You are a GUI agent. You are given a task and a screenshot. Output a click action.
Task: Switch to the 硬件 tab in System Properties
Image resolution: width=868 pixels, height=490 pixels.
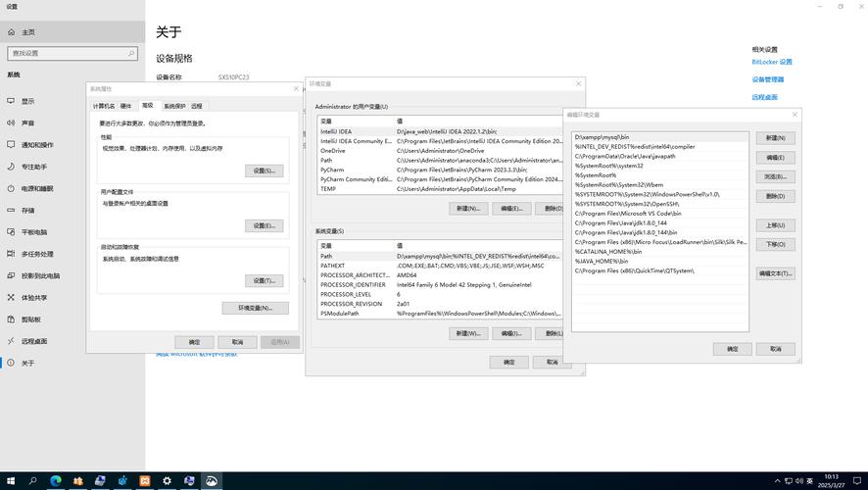[126, 106]
